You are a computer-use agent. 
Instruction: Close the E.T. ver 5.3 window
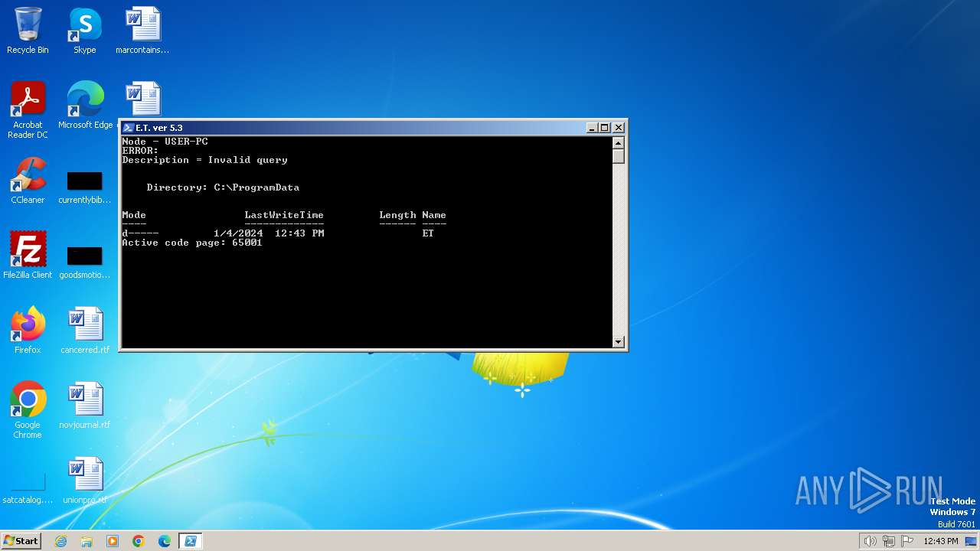click(619, 128)
